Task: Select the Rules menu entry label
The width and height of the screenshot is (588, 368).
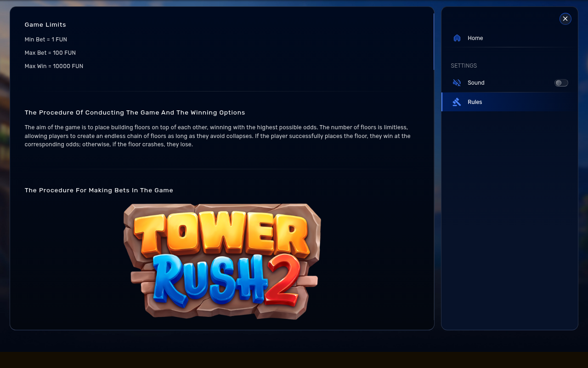Action: [x=475, y=102]
